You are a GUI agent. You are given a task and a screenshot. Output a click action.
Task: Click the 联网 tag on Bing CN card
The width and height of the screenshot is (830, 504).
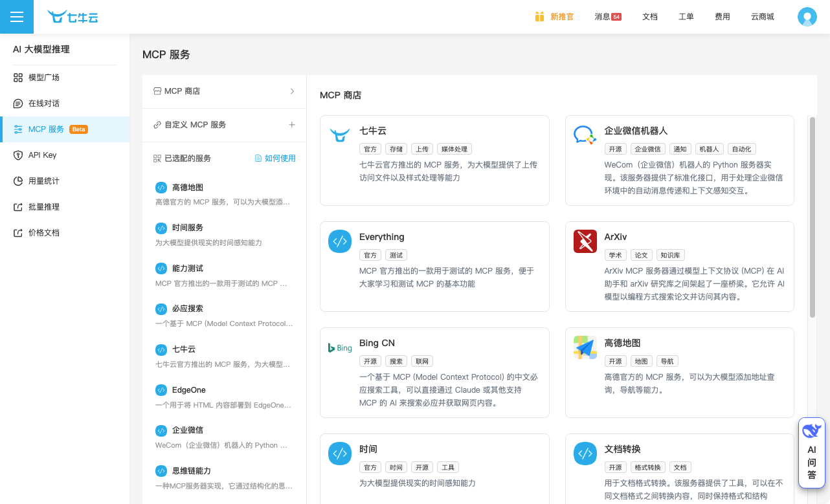(422, 362)
